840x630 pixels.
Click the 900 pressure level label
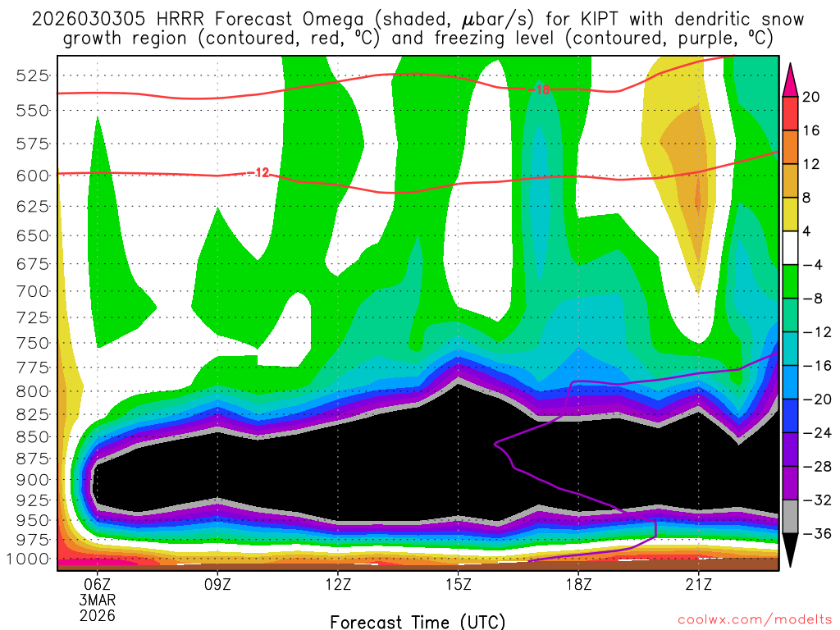click(33, 480)
